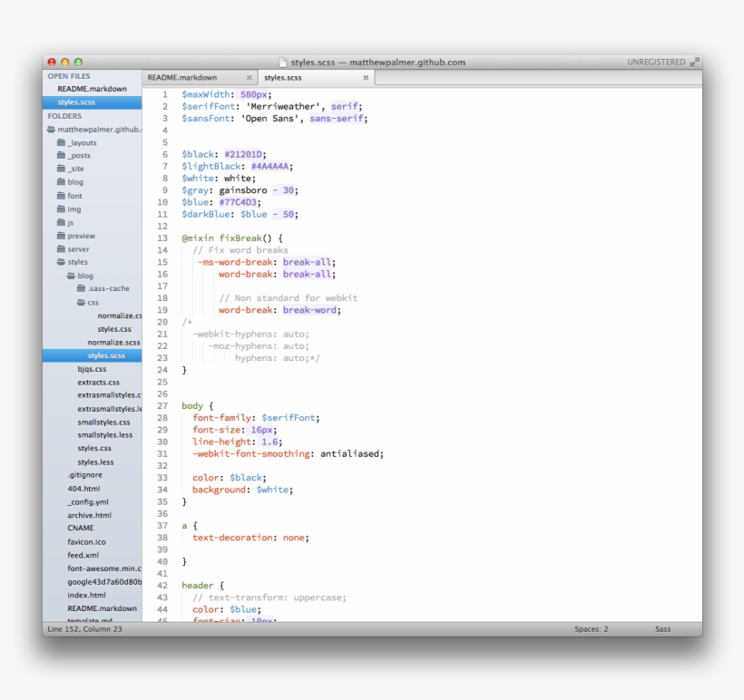Collapse the matthewpalmer.github.com root folder
744x700 pixels.
click(x=51, y=130)
